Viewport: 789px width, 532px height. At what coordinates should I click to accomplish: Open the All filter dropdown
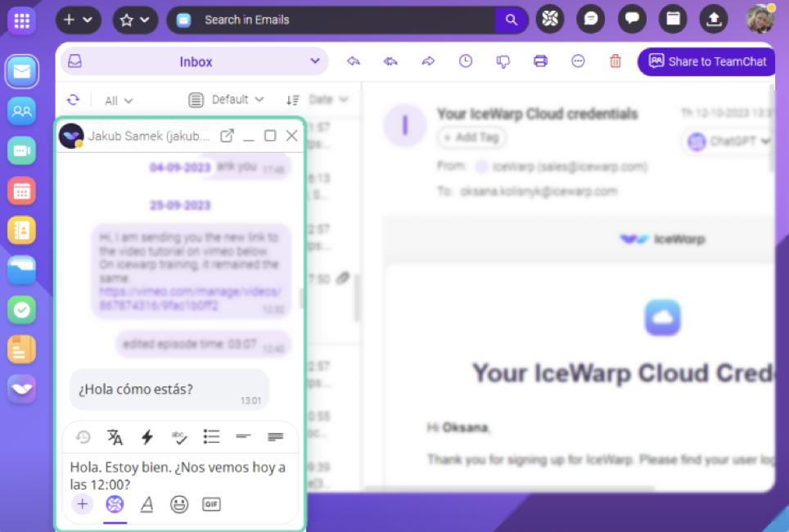pos(118,101)
